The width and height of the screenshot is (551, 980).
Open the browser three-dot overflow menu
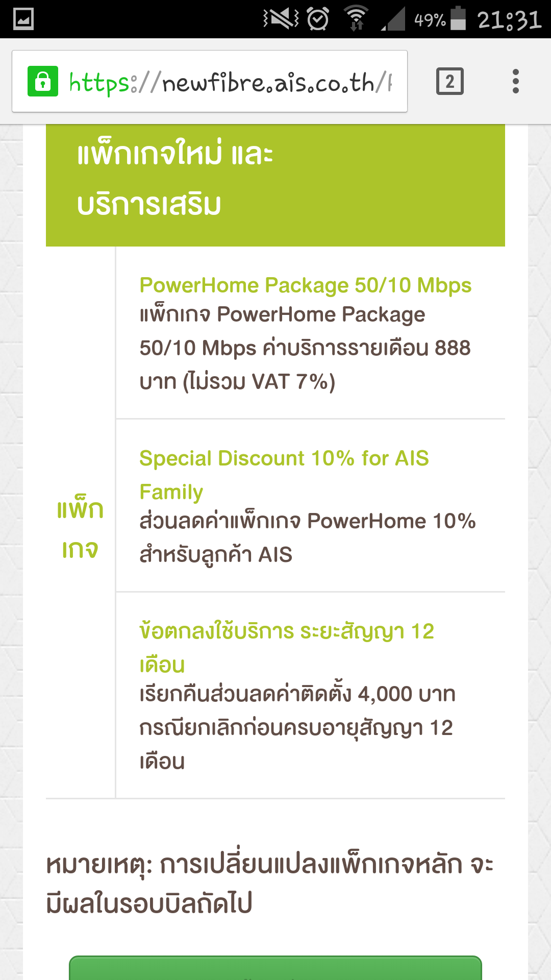516,82
